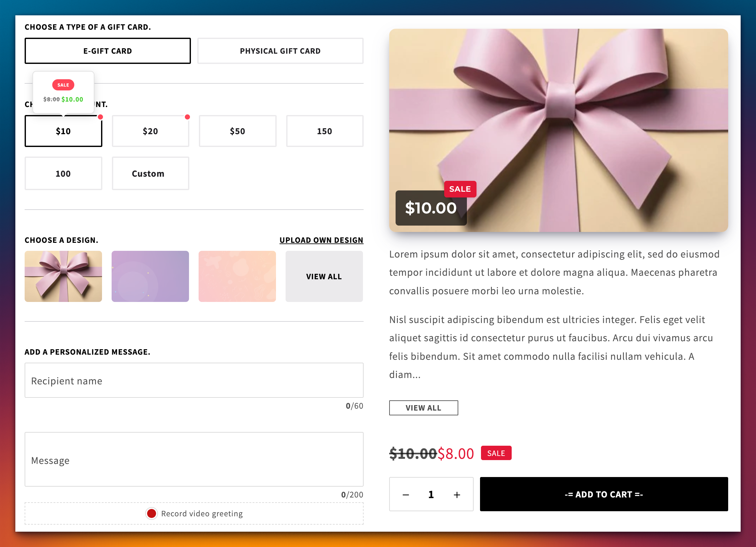756x547 pixels.
Task: Select the pink ribbon design thumbnail
Action: point(63,276)
